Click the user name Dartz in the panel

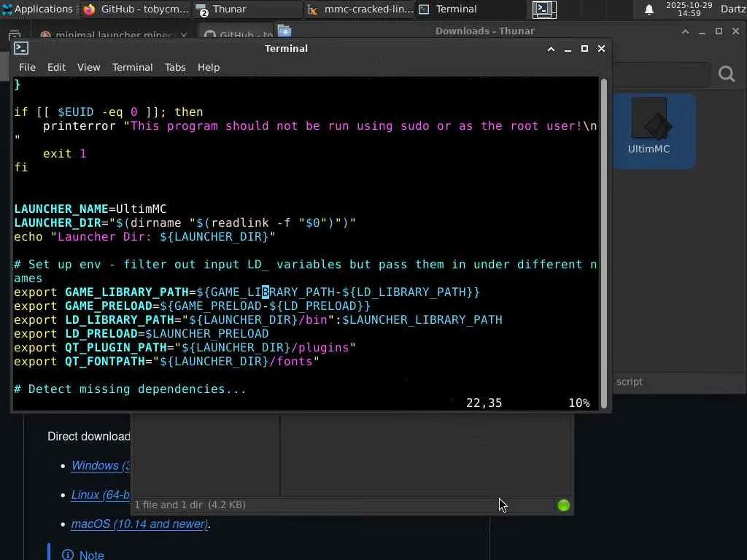(x=733, y=9)
